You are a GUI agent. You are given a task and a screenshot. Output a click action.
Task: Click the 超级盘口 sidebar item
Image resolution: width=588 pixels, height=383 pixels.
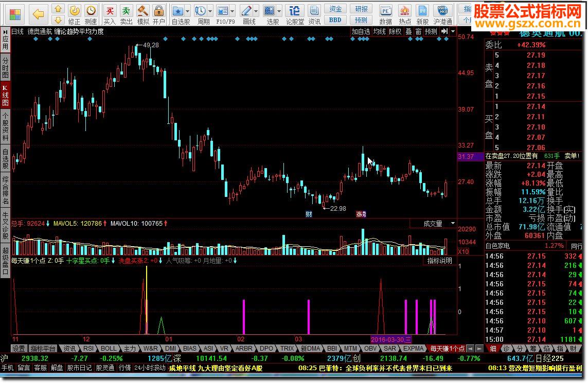(x=5, y=262)
